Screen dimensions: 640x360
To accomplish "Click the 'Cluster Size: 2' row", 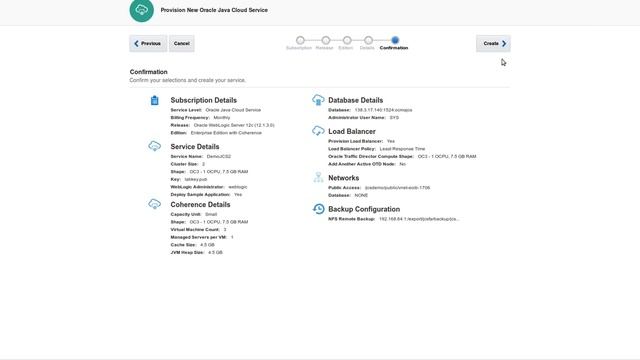I will click(x=188, y=164).
